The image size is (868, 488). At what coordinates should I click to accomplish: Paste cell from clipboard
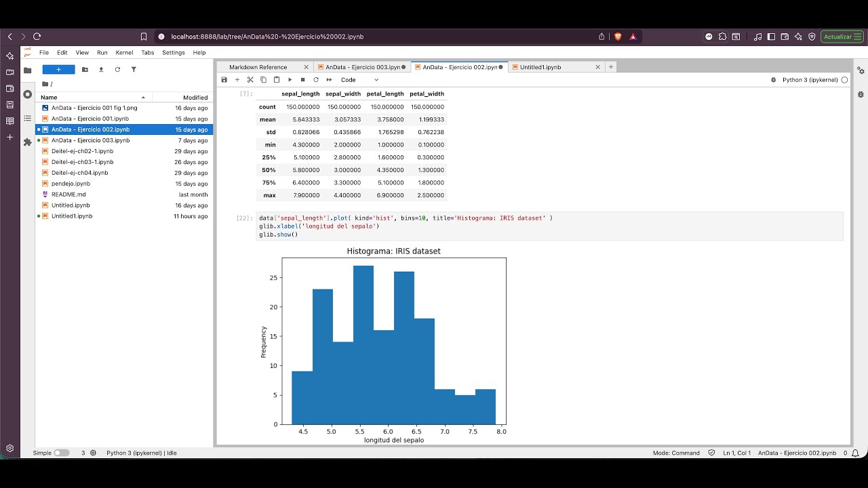click(277, 80)
